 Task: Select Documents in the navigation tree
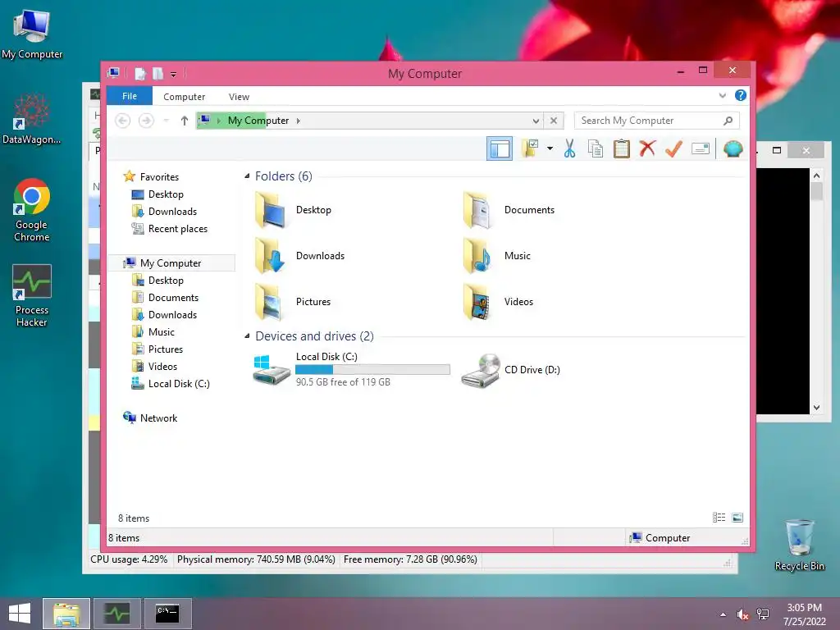[173, 297]
